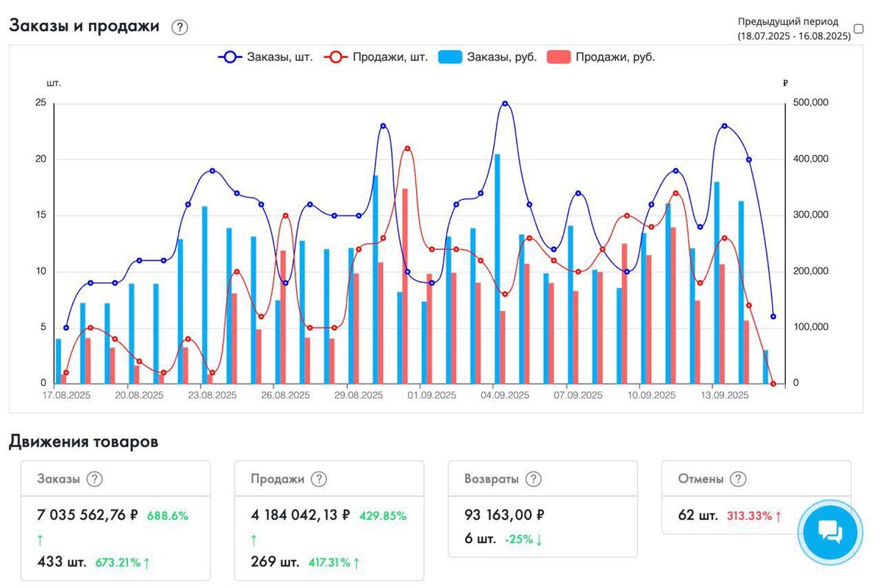Click the 7 035 562,76 ₽ orders value
Viewport: 882px width, 588px height.
tap(87, 515)
